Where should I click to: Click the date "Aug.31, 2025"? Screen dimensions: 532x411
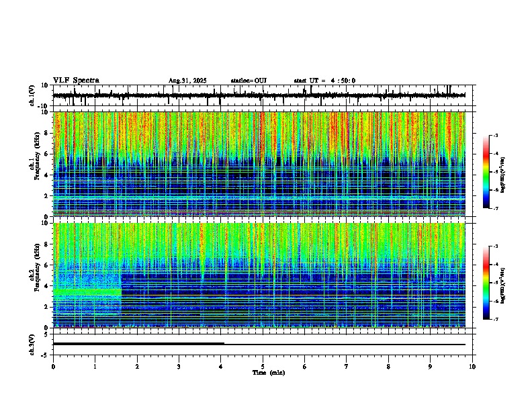tap(187, 81)
